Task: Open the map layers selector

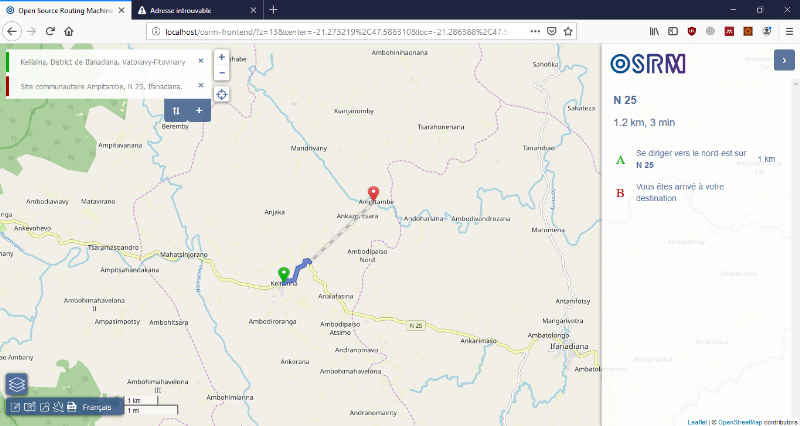Action: [16, 384]
